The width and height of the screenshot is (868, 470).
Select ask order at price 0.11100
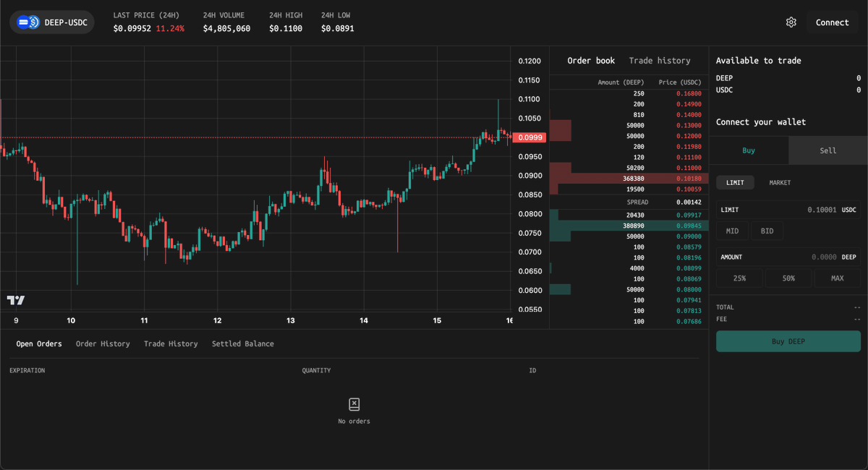coord(629,157)
